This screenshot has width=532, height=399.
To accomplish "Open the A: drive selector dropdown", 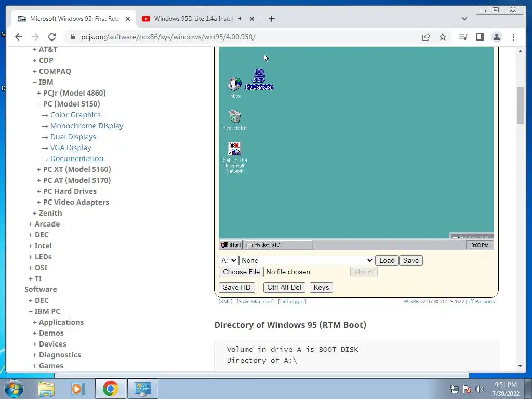I will (229, 261).
